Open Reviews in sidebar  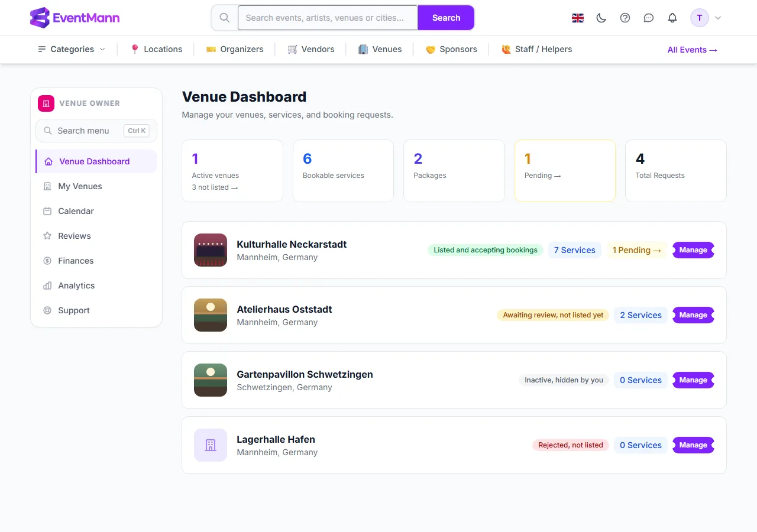pos(96,236)
